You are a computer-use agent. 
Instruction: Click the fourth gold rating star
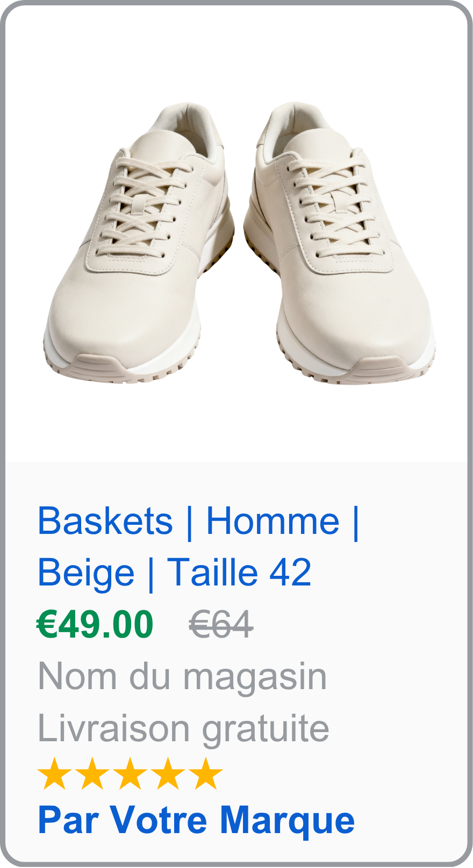pos(168,774)
